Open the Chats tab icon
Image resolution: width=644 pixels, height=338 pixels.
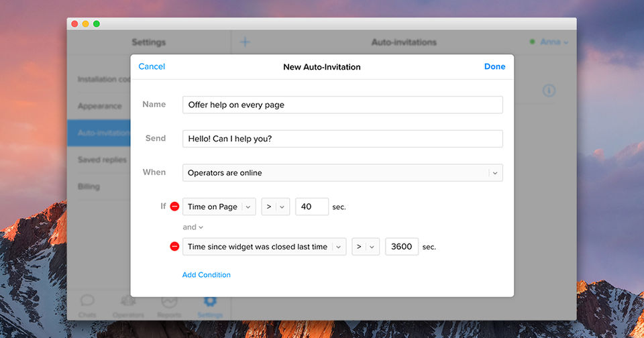pyautogui.click(x=87, y=303)
